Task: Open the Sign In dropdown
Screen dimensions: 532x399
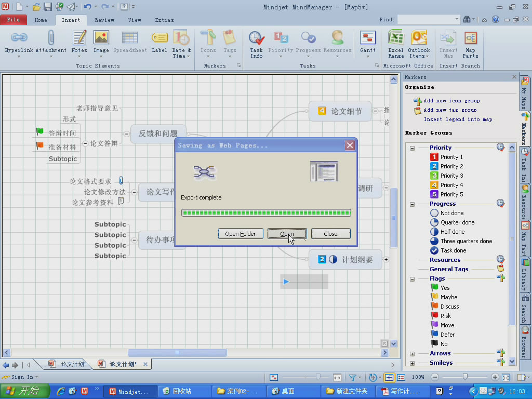Action: click(20, 377)
